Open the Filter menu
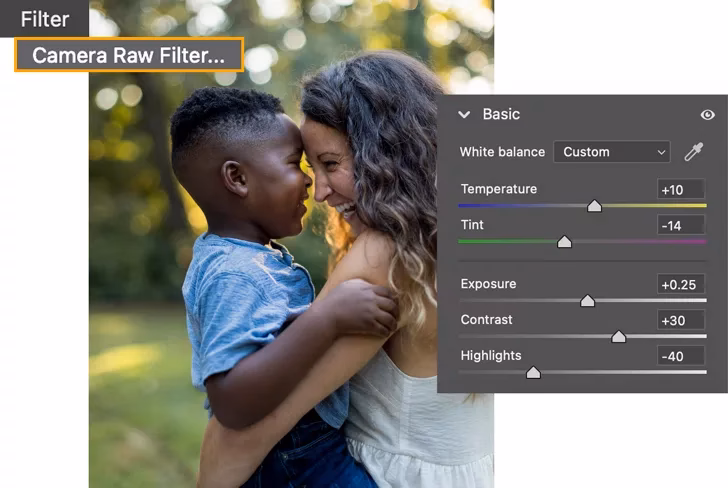 point(45,19)
